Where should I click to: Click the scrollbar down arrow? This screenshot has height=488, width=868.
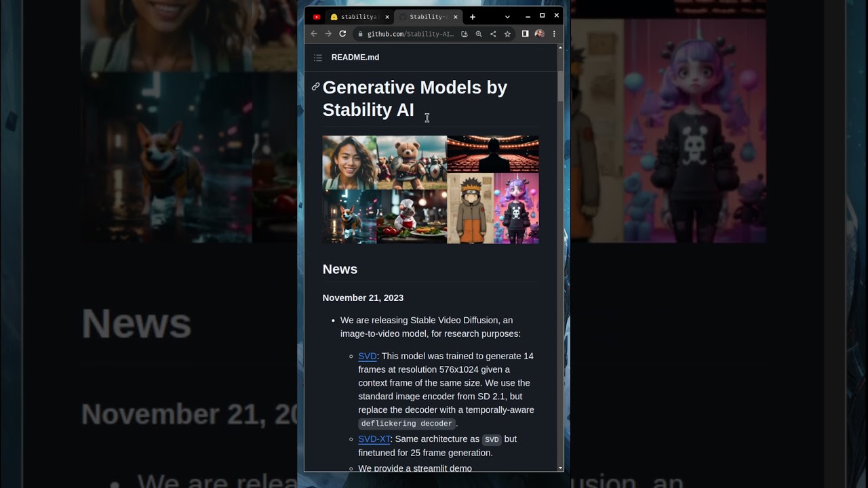(560, 468)
